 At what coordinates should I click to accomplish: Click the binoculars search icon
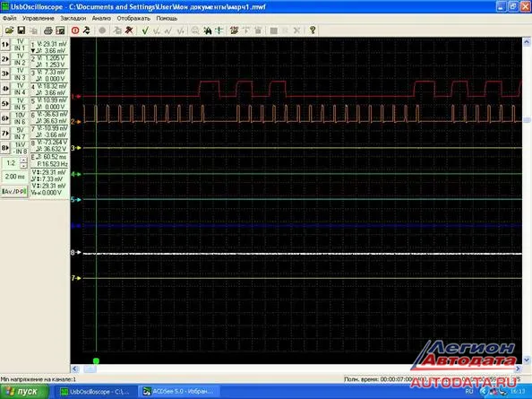(x=207, y=30)
